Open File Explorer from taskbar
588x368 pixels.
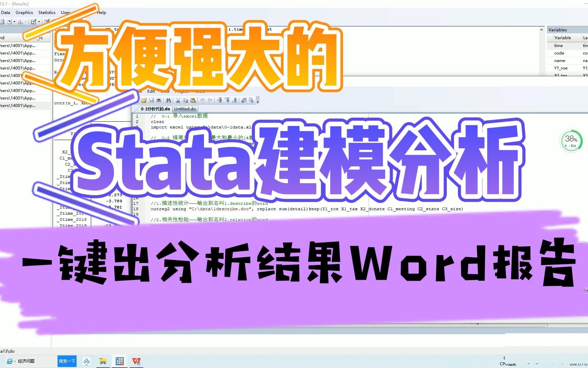click(103, 361)
